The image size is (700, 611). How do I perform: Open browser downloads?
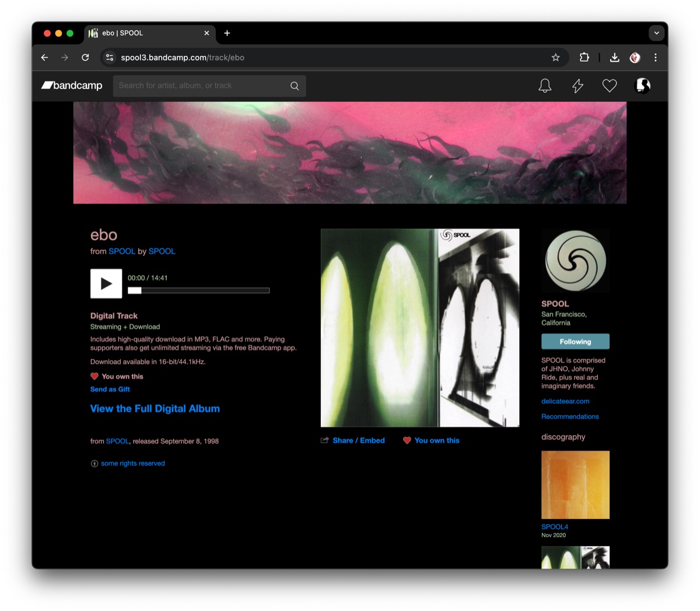[x=614, y=57]
